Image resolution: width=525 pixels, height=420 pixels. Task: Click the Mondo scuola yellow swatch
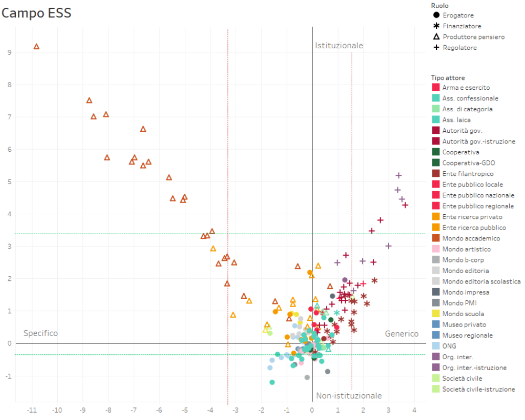tap(435, 314)
